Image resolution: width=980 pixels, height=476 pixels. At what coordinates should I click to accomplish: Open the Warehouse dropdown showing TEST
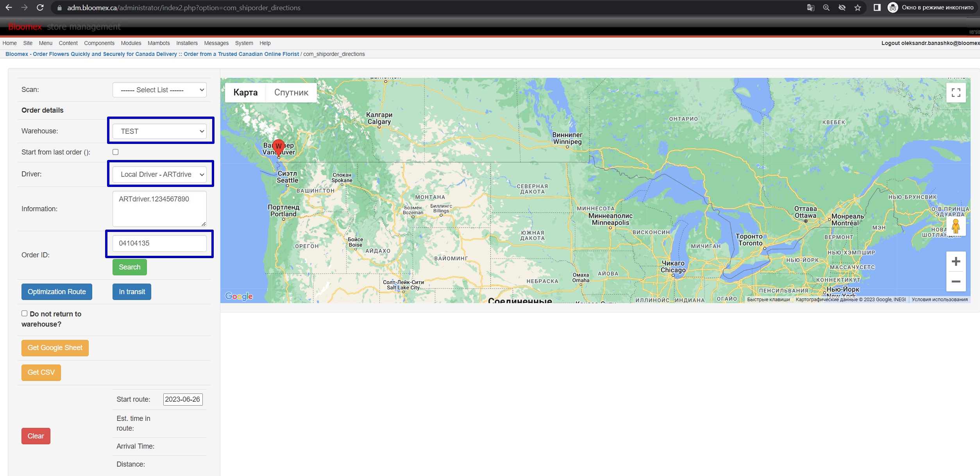click(159, 131)
